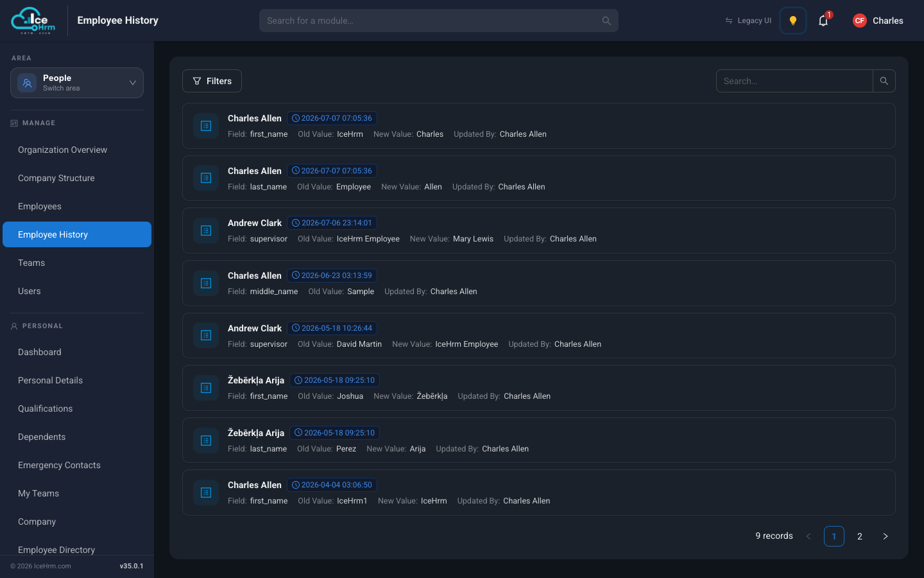
Task: Go to page 2 of records
Action: 860,536
